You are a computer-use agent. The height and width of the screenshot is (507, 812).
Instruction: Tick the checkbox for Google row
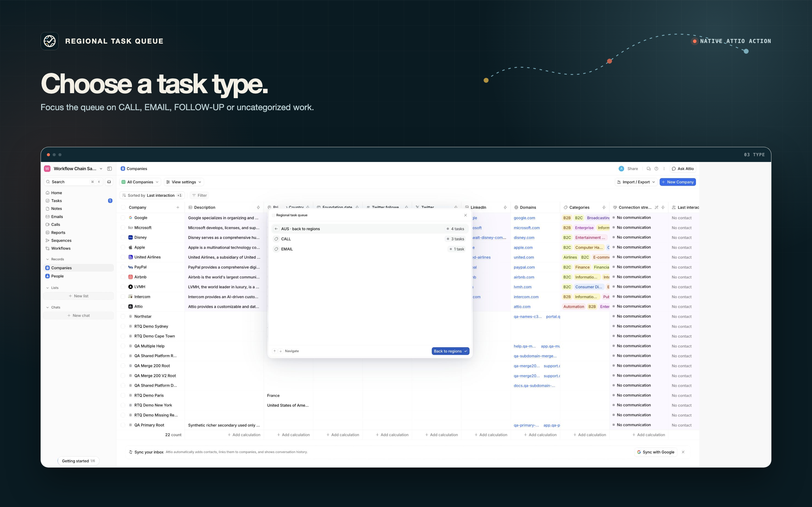(x=123, y=218)
